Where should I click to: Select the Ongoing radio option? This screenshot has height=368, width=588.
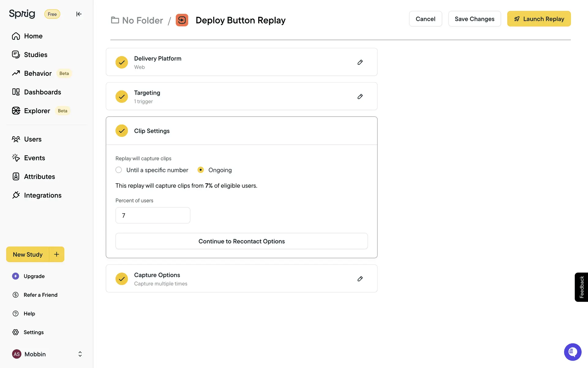pos(201,170)
